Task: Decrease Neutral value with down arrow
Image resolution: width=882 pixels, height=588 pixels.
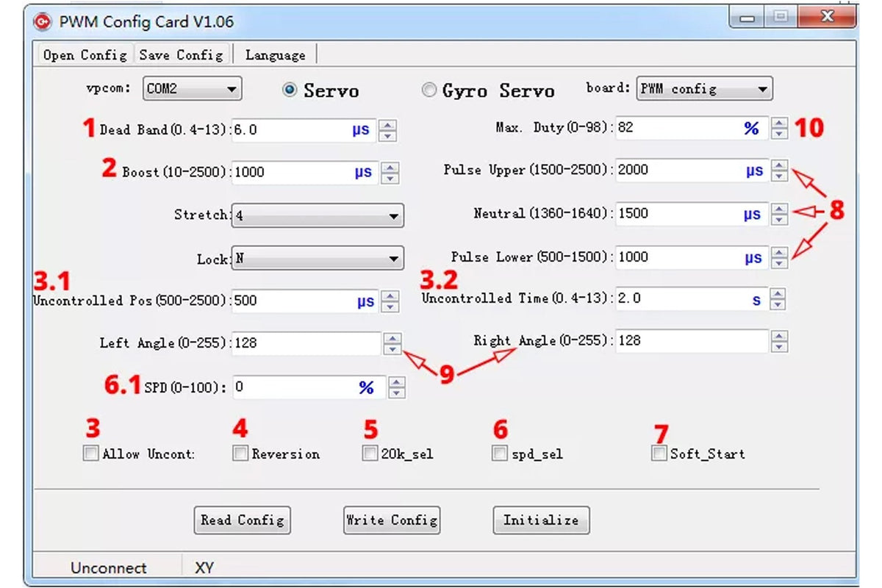Action: pos(779,220)
